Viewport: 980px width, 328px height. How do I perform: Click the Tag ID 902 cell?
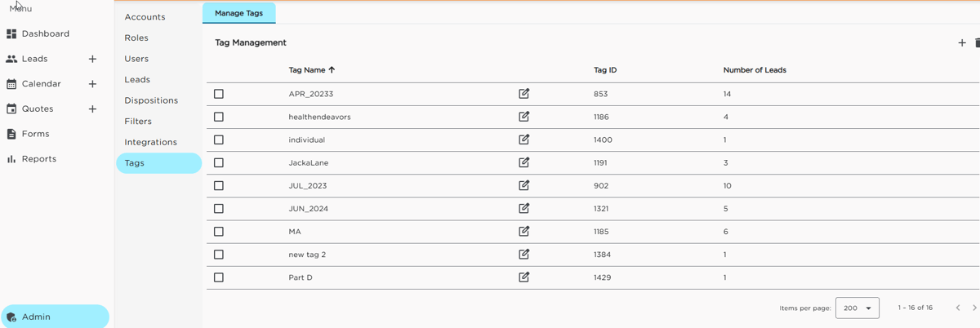point(601,185)
